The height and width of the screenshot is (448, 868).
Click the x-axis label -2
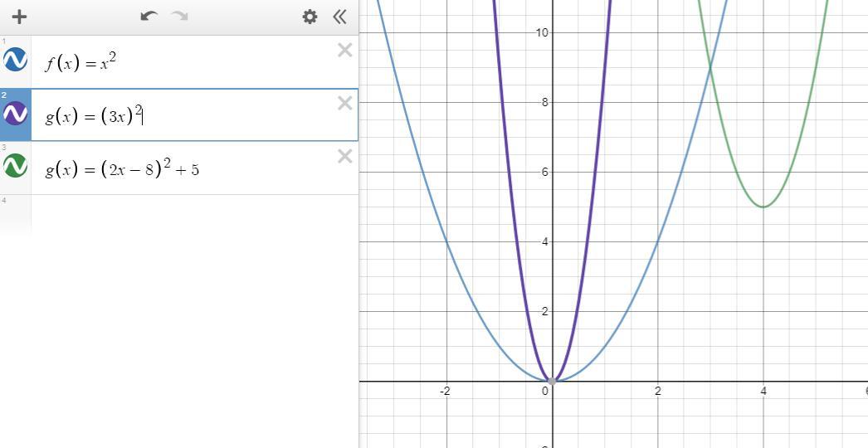pyautogui.click(x=445, y=391)
